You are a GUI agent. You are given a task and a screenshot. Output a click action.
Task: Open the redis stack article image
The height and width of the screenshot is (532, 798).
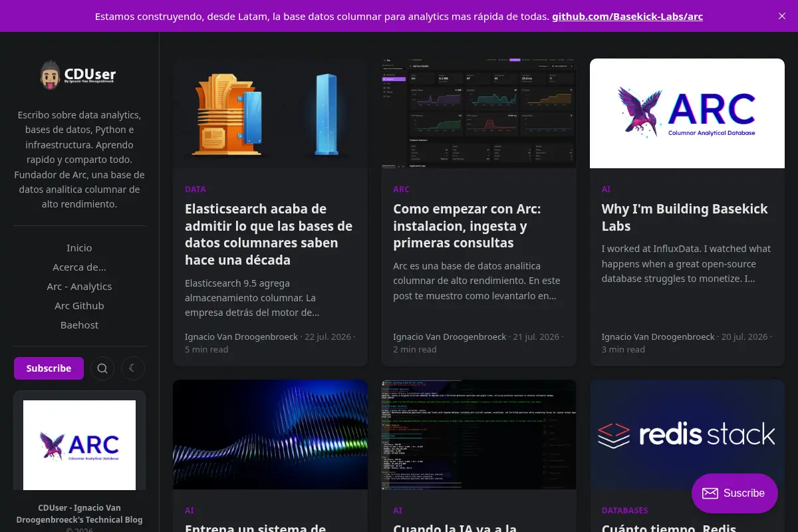point(687,434)
